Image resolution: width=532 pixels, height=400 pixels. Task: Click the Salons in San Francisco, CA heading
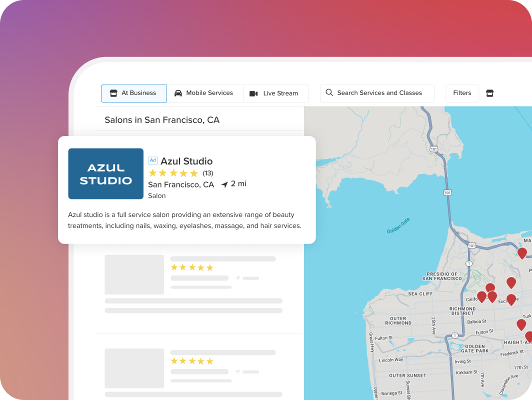click(x=161, y=120)
